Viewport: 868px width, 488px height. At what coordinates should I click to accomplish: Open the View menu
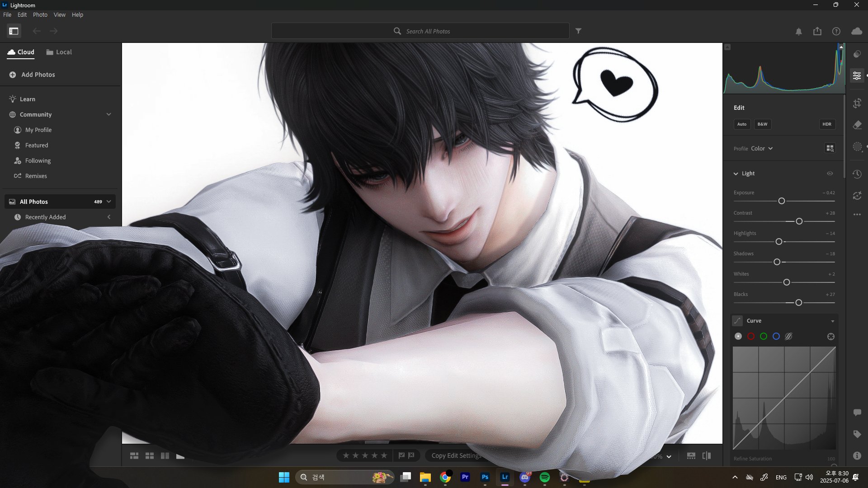[60, 14]
